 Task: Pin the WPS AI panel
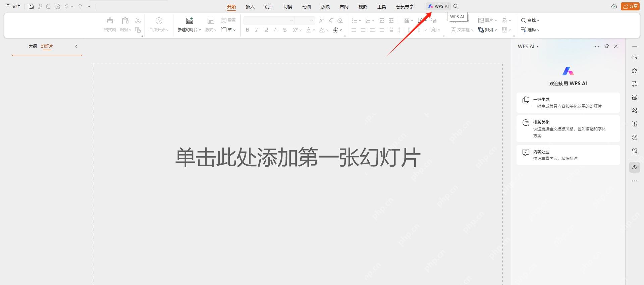[606, 46]
